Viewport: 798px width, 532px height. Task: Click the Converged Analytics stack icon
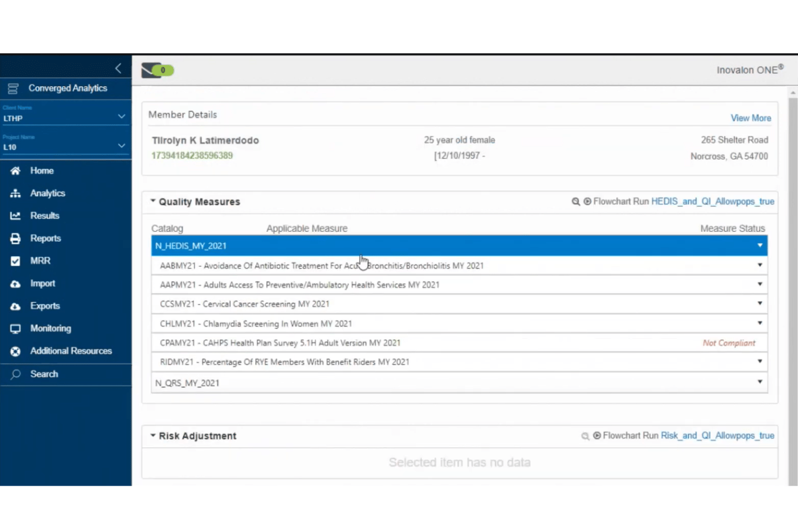coord(13,88)
